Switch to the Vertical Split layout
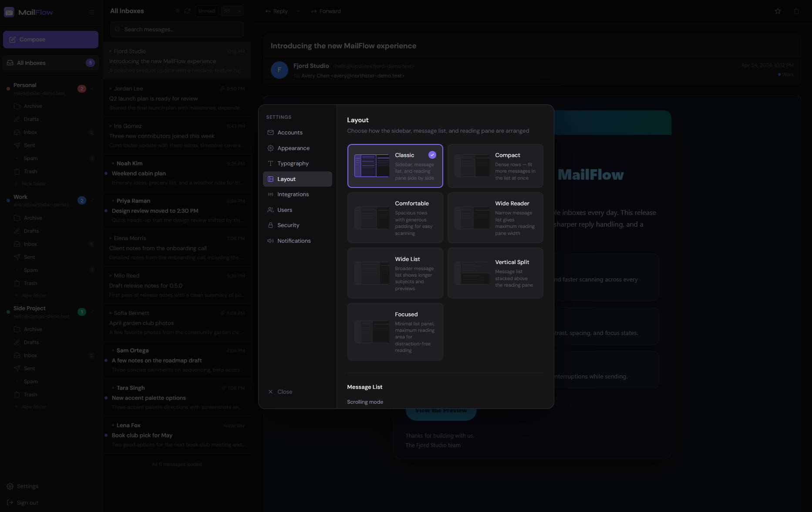The height and width of the screenshot is (512, 812). (x=495, y=273)
